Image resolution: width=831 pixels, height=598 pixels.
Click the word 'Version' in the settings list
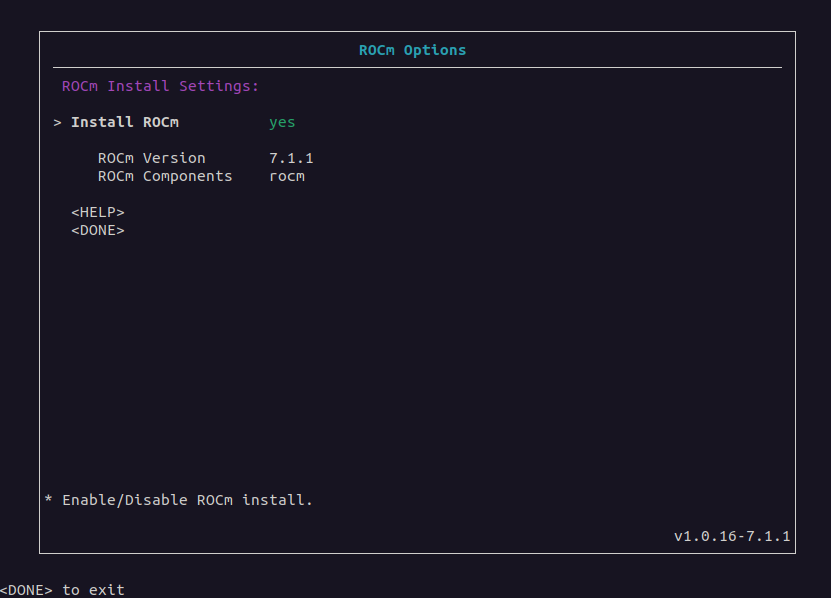click(174, 158)
